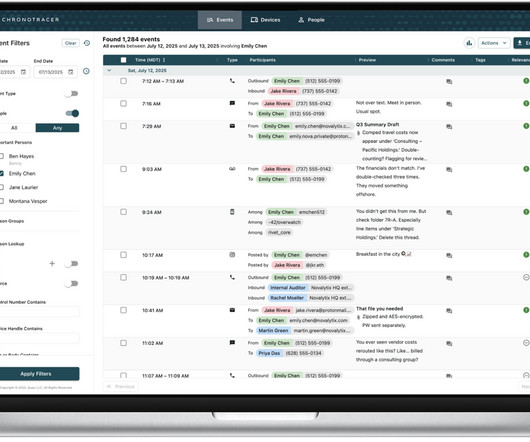The height and width of the screenshot is (442, 530).
Task: Open comments for the 7:16 AM event
Action: (449, 104)
